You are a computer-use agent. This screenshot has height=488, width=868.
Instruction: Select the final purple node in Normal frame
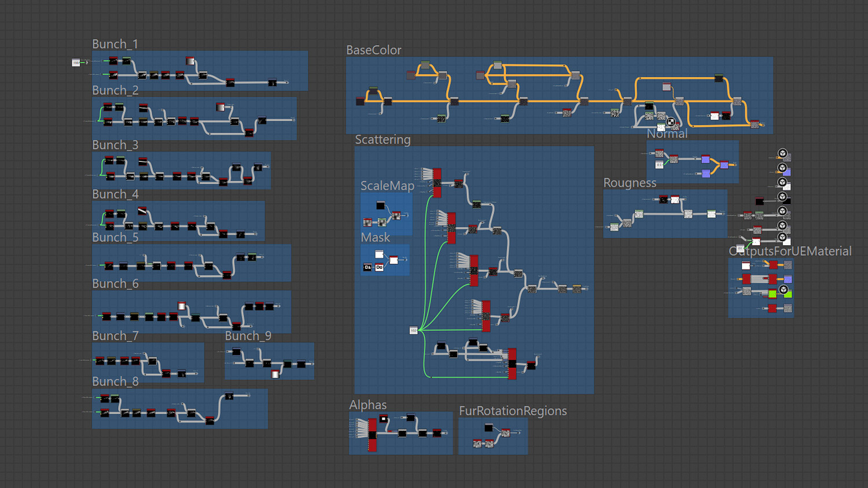coord(724,165)
